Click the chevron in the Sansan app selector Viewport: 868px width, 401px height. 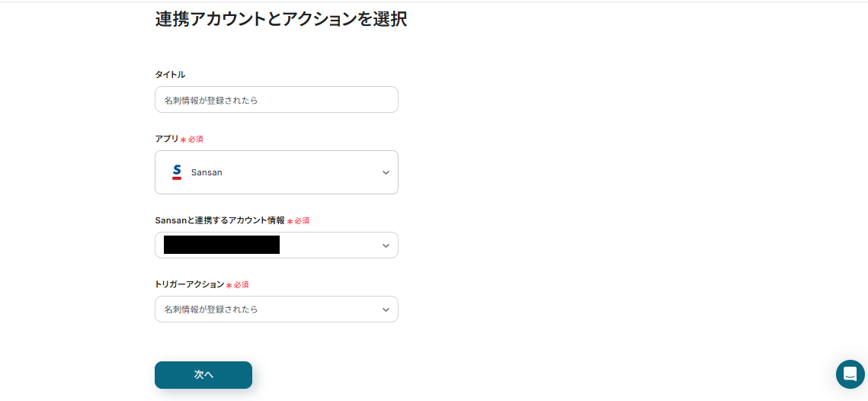coord(386,173)
